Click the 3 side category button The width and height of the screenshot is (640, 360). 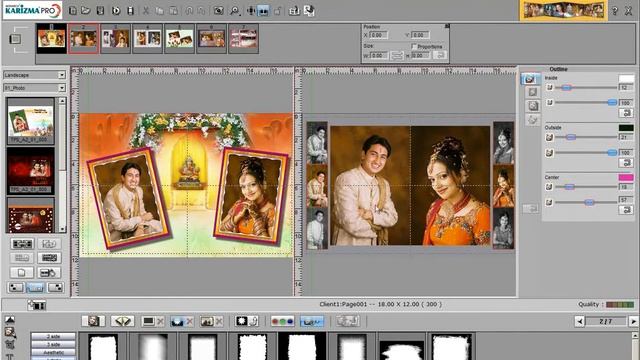(x=53, y=344)
